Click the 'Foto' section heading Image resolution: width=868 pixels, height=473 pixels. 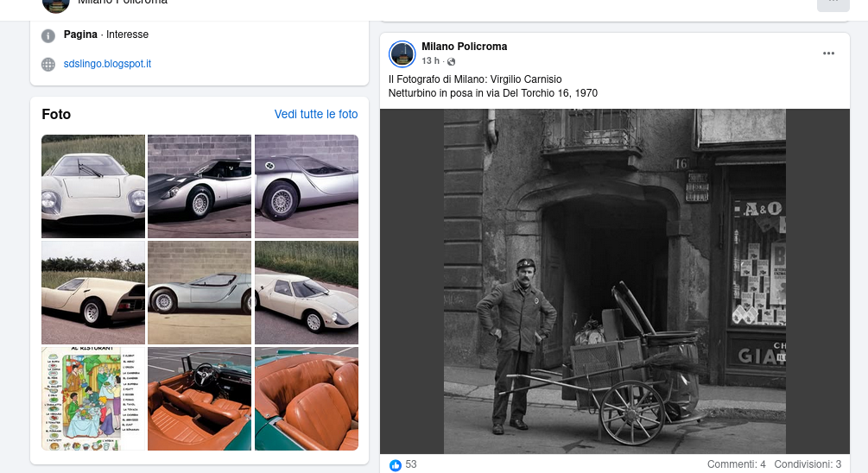[x=56, y=114]
